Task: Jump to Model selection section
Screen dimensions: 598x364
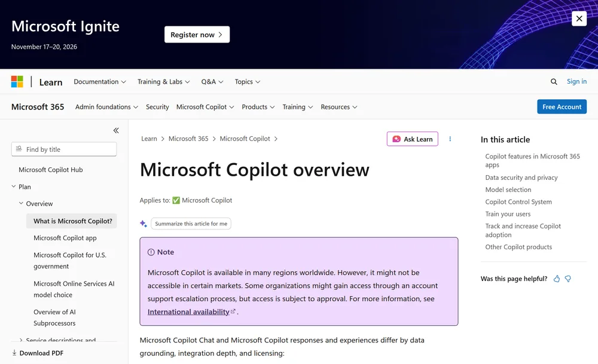Action: coord(508,190)
